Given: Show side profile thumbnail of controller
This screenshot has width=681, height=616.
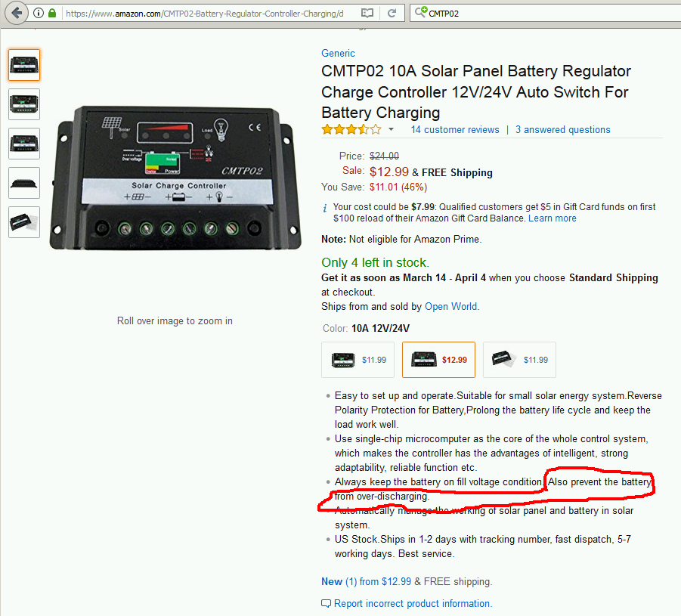Looking at the screenshot, I should pyautogui.click(x=24, y=183).
